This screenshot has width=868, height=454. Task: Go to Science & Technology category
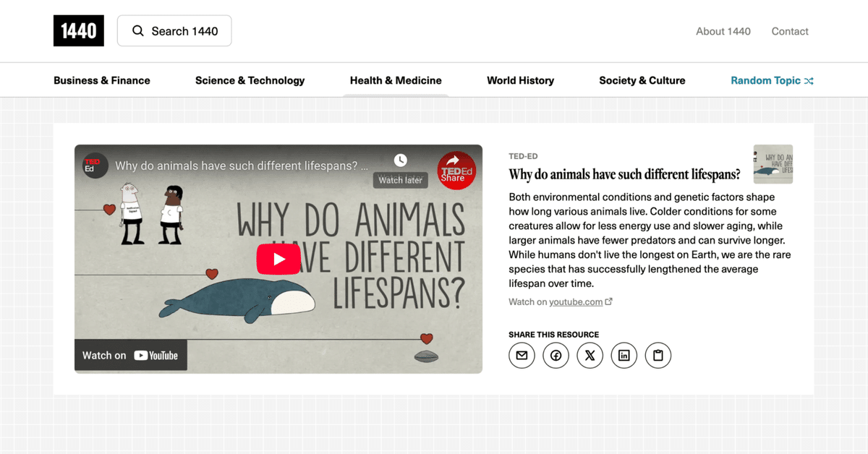pos(250,80)
